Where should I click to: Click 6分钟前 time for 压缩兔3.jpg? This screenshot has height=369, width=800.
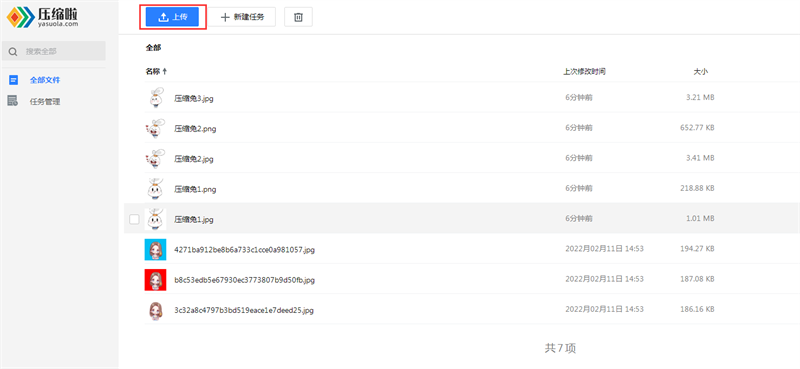click(x=579, y=97)
